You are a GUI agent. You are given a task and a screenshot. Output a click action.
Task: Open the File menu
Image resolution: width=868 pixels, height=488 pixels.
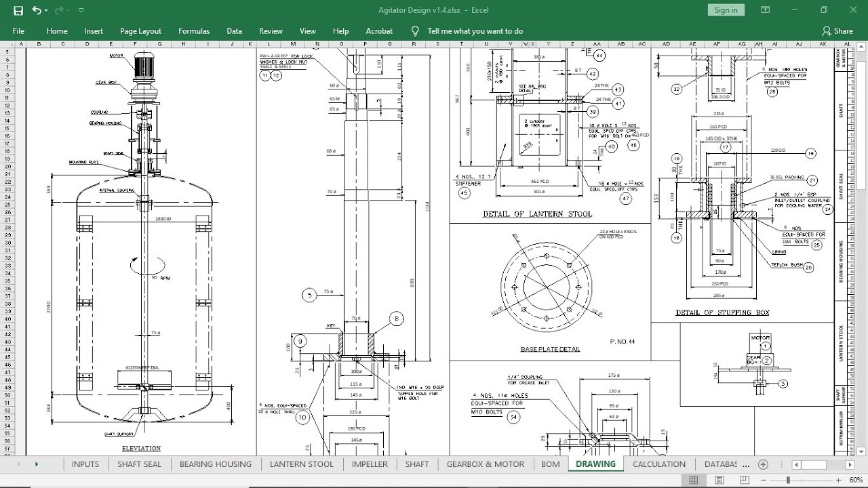click(18, 30)
